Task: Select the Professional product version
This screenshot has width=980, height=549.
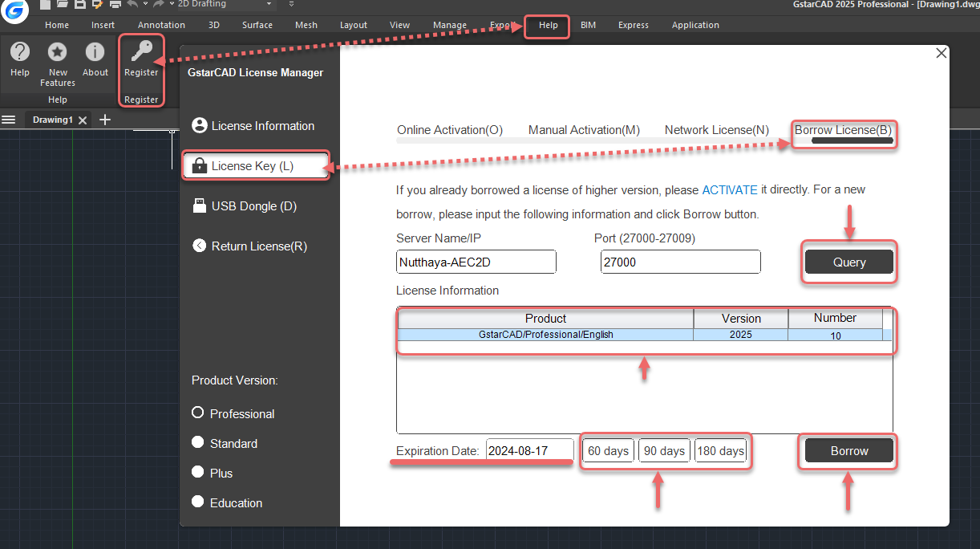Action: tap(196, 413)
